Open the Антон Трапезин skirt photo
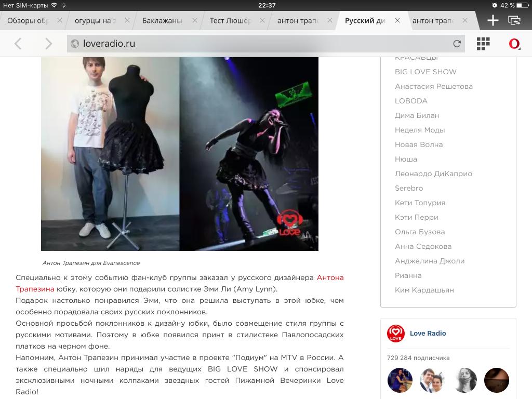The image size is (532, 399). pos(179,154)
